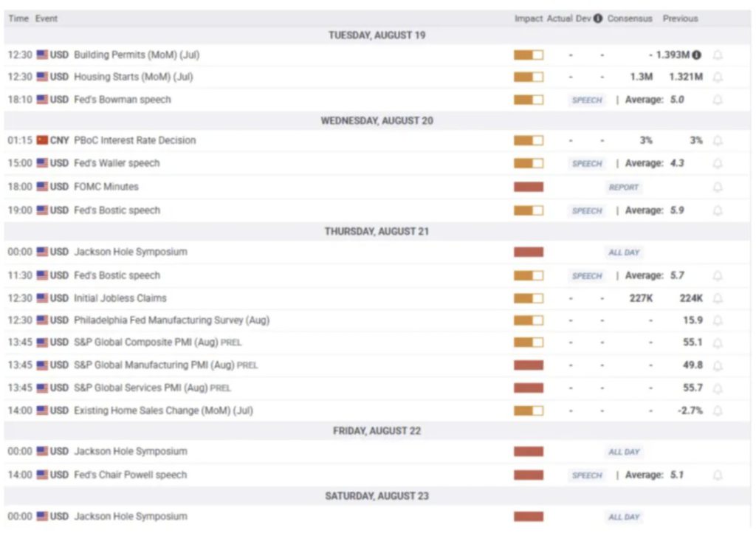Click the Consensus column header
Image resolution: width=756 pixels, height=544 pixels.
coord(630,18)
